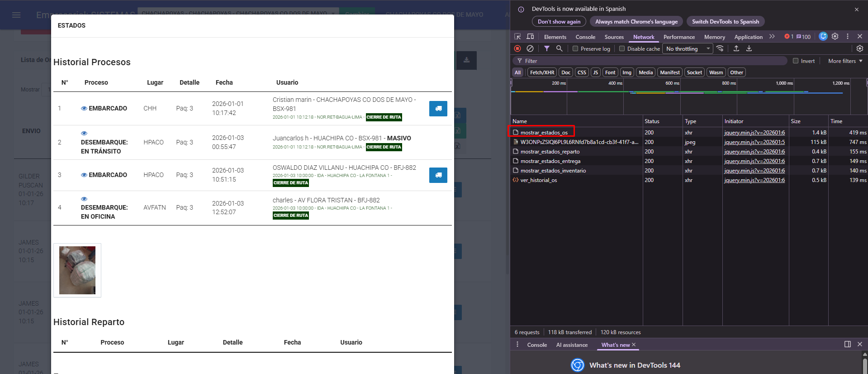This screenshot has height=374, width=868.
Task: Enable Preserve log checkbox
Action: tap(575, 49)
